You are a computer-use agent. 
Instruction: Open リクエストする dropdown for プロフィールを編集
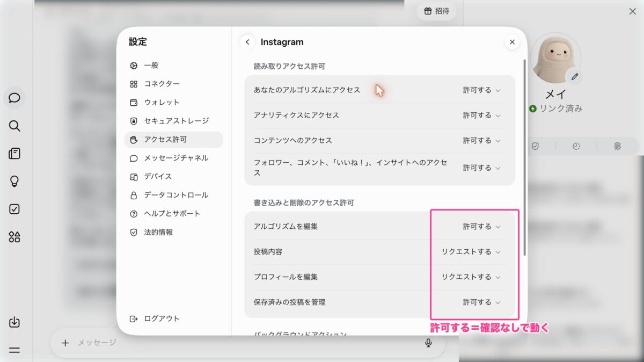(x=471, y=277)
